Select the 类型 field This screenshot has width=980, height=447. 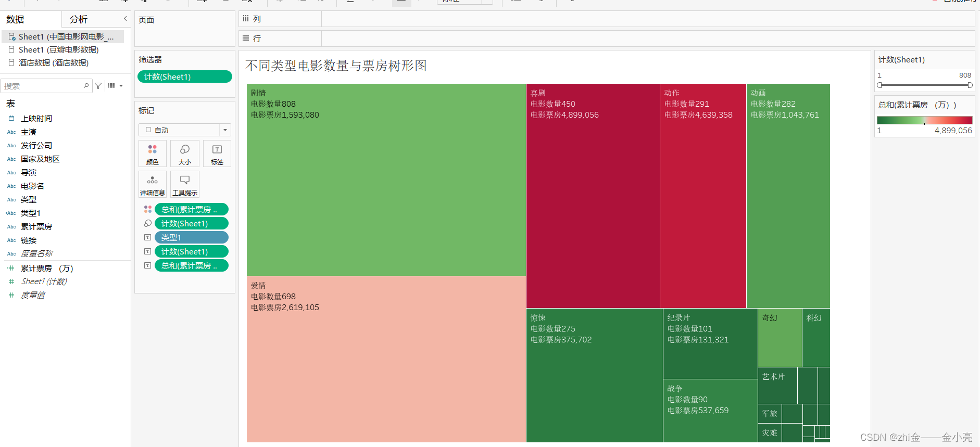29,200
